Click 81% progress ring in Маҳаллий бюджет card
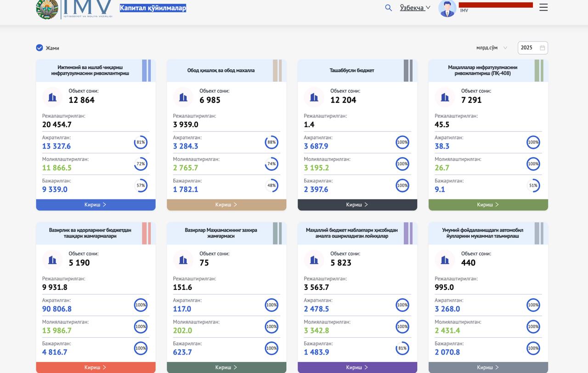This screenshot has width=588, height=373. [402, 348]
